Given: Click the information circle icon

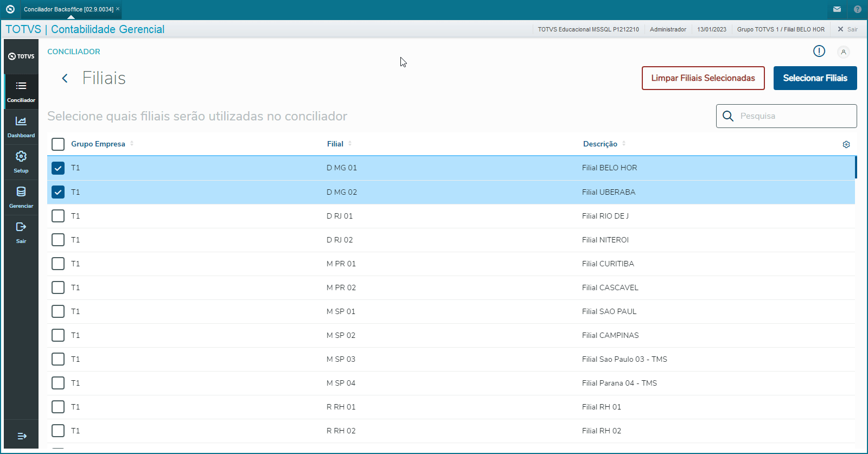Looking at the screenshot, I should coord(819,51).
